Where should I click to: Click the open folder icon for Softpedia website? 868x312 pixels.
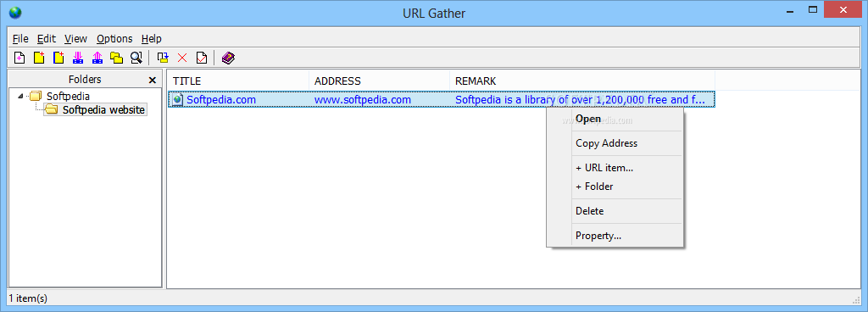point(52,109)
